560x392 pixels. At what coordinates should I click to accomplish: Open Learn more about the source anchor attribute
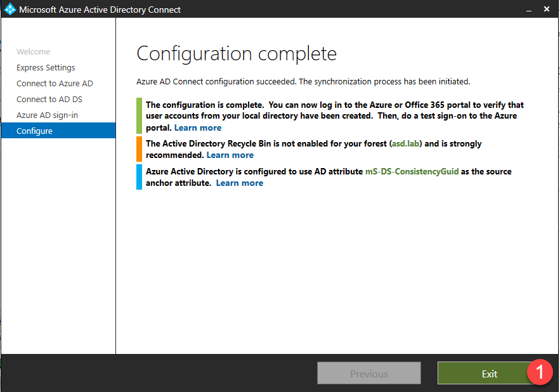pyautogui.click(x=239, y=183)
